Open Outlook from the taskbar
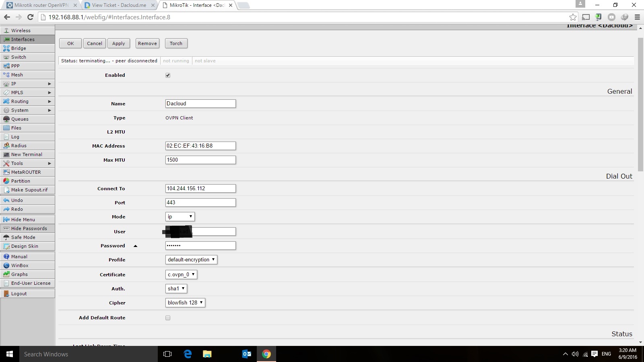Viewport: 644px width, 362px height. pos(247,354)
